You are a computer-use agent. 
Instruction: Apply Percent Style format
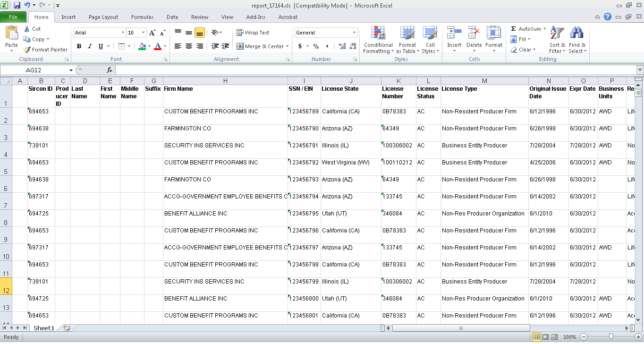(316, 46)
